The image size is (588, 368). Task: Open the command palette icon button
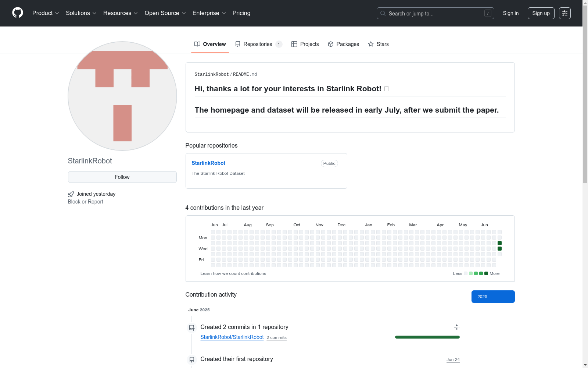(565, 13)
